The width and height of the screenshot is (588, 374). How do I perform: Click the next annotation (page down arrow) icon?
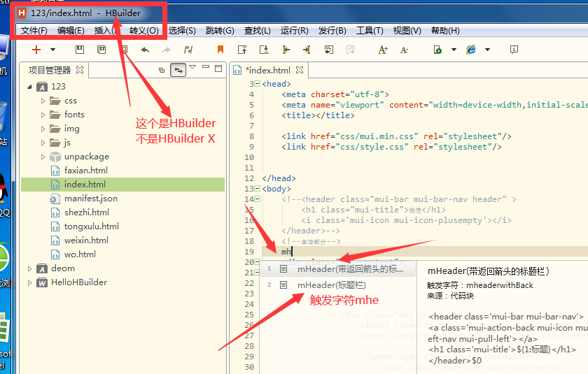click(264, 50)
